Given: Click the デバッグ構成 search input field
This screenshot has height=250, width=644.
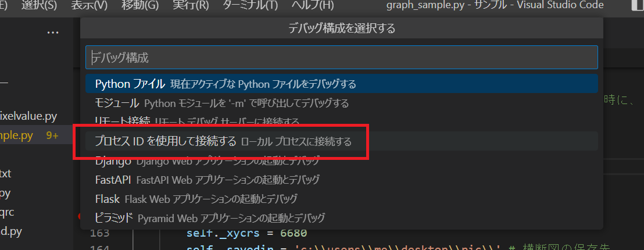Looking at the screenshot, I should (341, 58).
